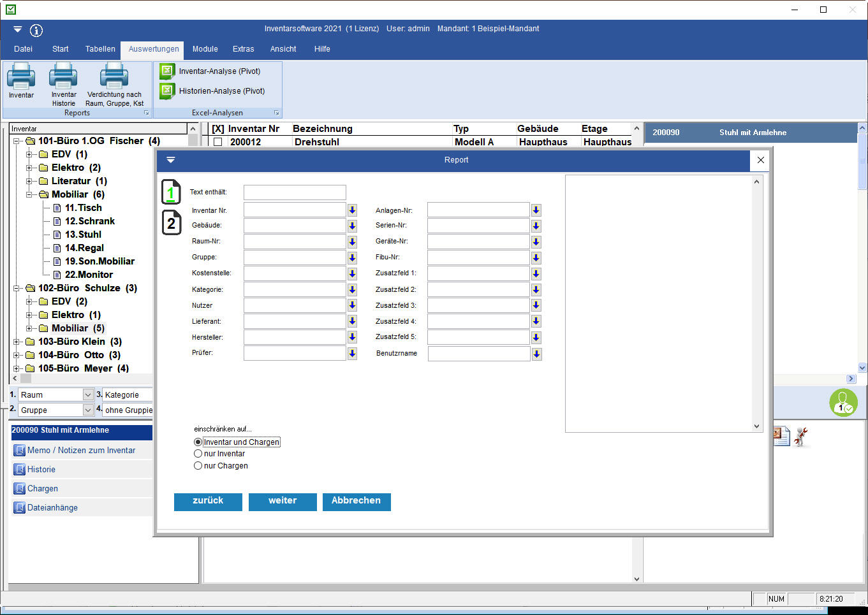The image size is (868, 615).
Task: Check the box beside inventory 200012
Action: [x=218, y=142]
